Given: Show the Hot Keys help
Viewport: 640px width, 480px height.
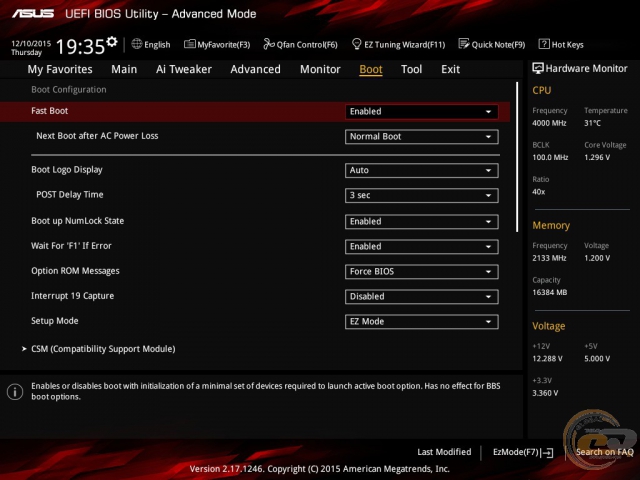Looking at the screenshot, I should coord(561,44).
